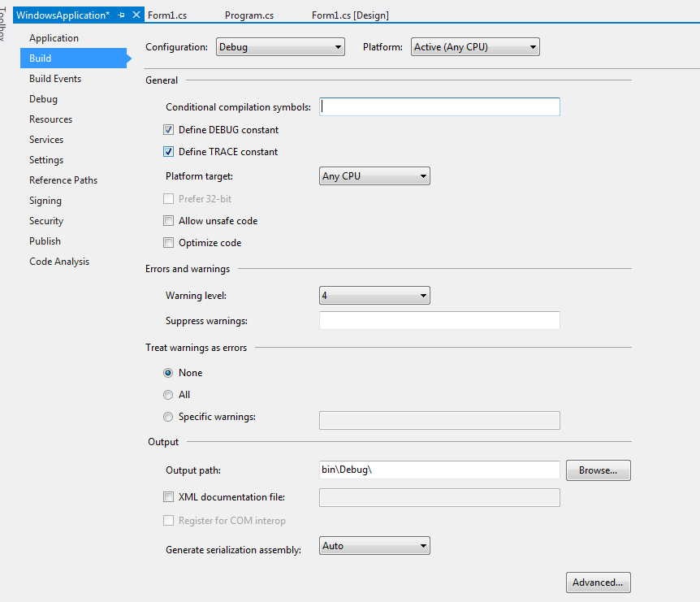The image size is (700, 602).
Task: Select All warnings as errors
Action: 168,395
